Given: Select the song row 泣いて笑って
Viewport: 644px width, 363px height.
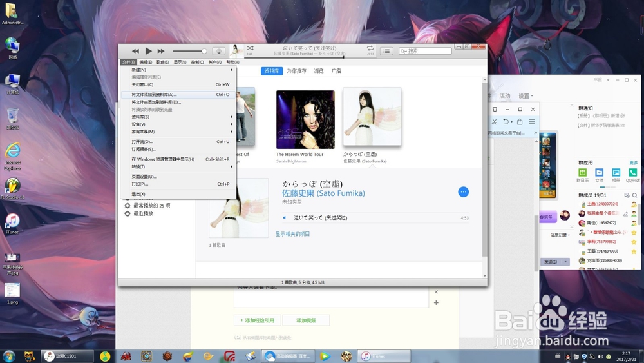Looking at the screenshot, I should [375, 217].
